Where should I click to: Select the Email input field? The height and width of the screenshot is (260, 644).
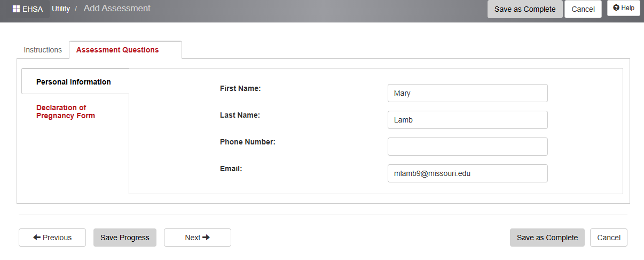point(467,173)
